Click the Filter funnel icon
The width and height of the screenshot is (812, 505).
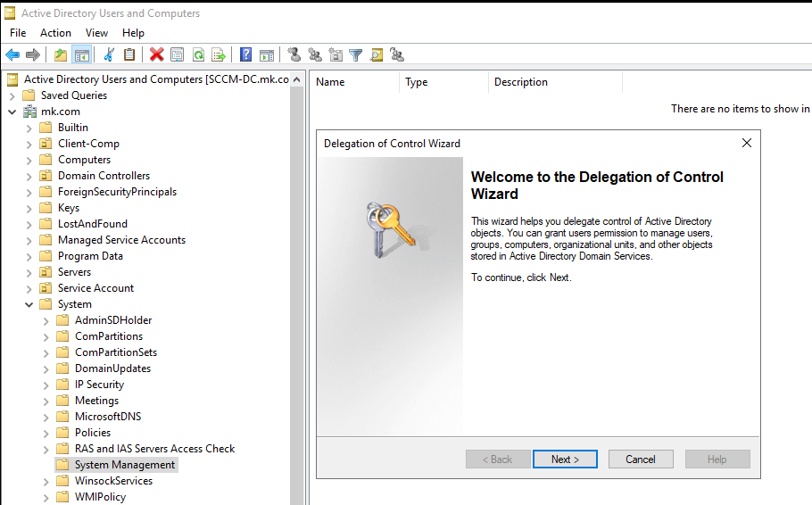355,55
